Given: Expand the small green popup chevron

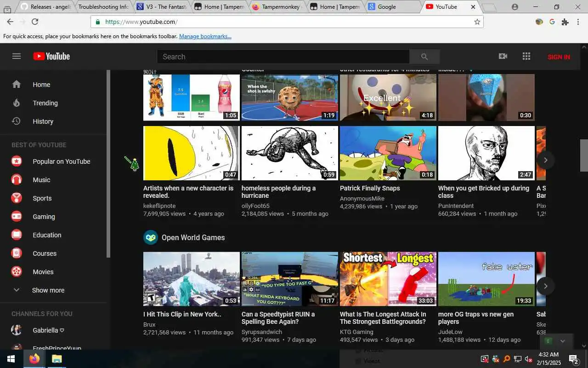Looking at the screenshot, I should coord(562,341).
